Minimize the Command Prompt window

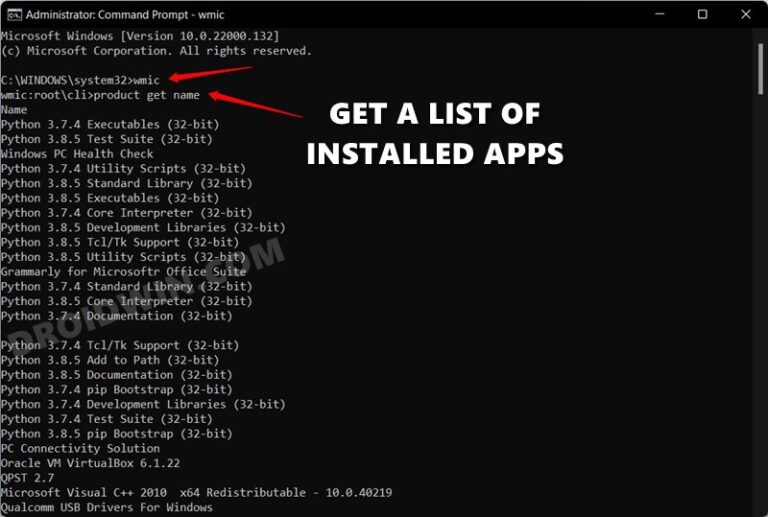[x=660, y=14]
